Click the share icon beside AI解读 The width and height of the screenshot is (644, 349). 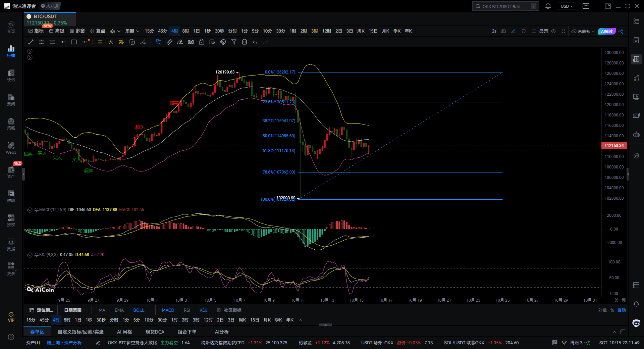click(621, 31)
